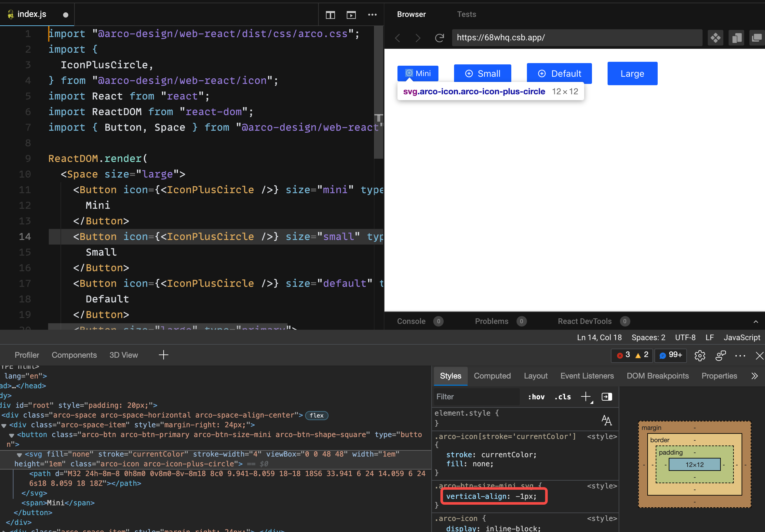Click the 99+ messages badge

point(671,355)
